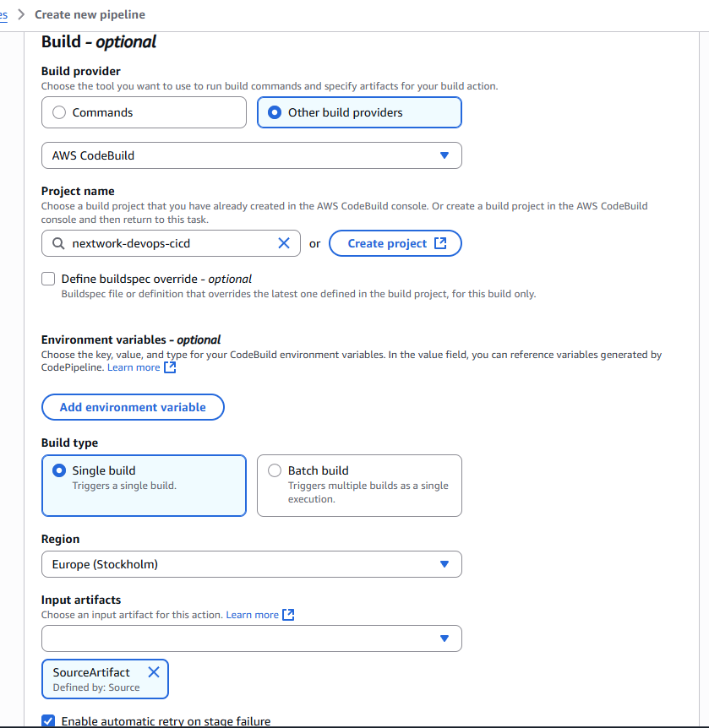This screenshot has width=709, height=728.
Task: Choose the Batch build type
Action: click(x=275, y=470)
